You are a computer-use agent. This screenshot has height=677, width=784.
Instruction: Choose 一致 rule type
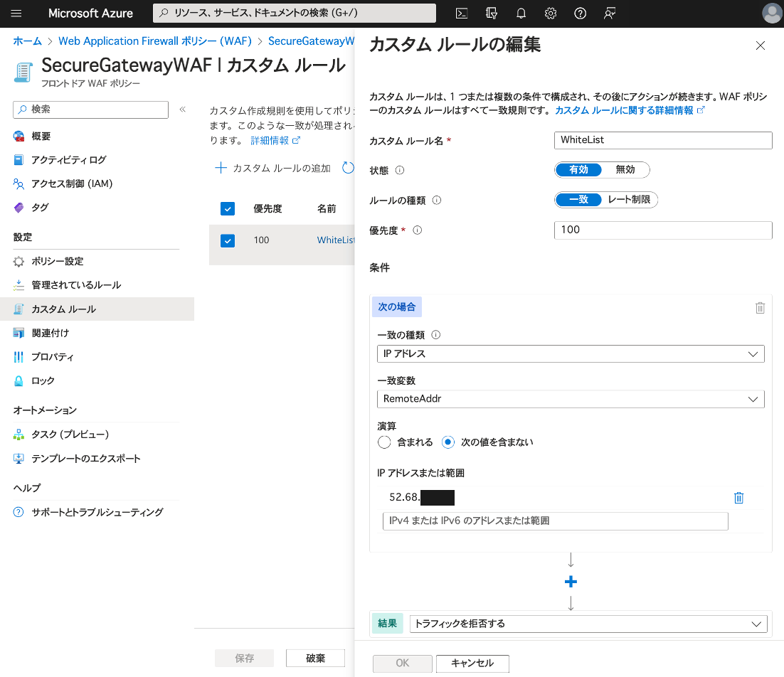pyautogui.click(x=578, y=200)
